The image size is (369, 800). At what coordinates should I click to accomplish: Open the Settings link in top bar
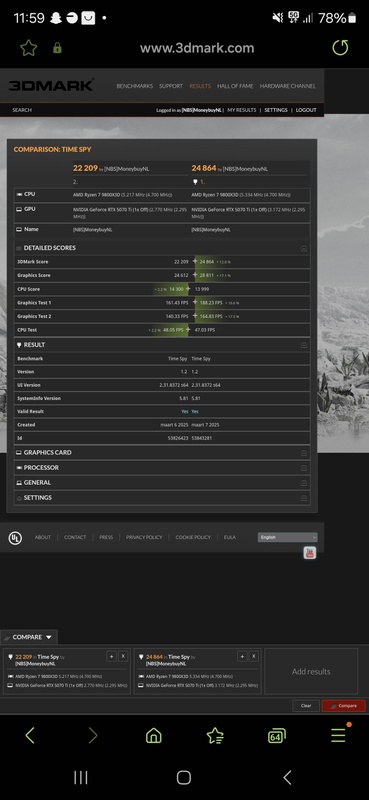[276, 110]
